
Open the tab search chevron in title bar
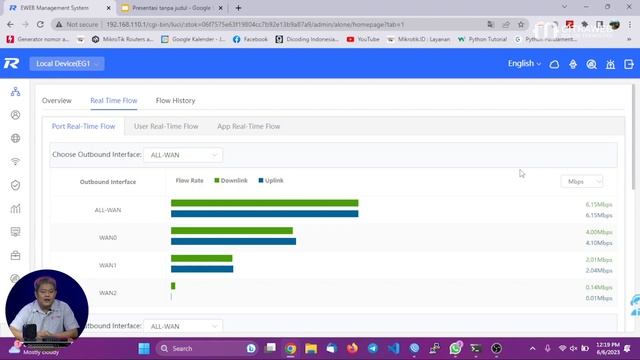564,7
